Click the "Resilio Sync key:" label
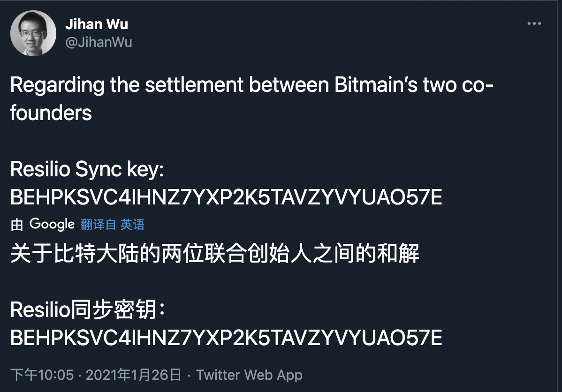The height and width of the screenshot is (392, 562). tap(87, 170)
